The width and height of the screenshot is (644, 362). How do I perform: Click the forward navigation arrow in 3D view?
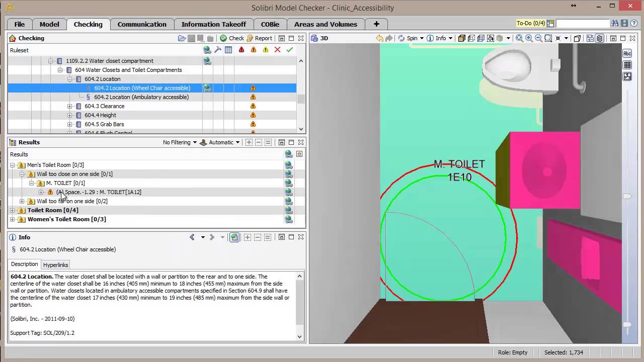tap(389, 38)
